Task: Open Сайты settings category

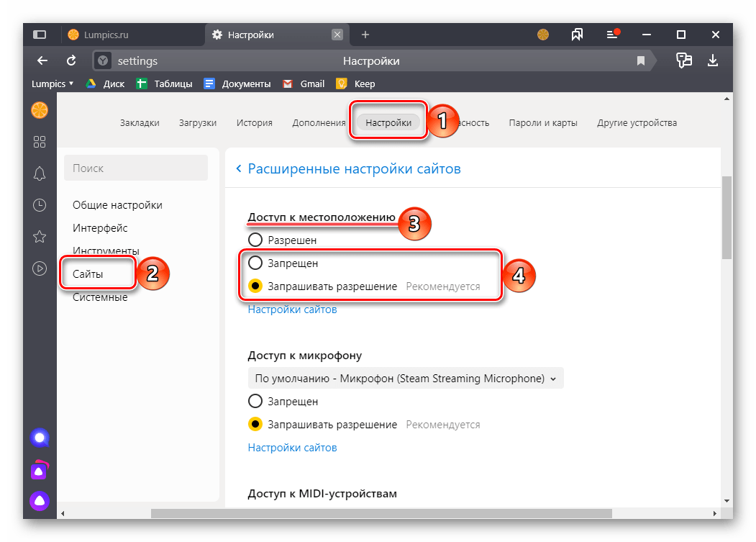Action: pos(88,274)
